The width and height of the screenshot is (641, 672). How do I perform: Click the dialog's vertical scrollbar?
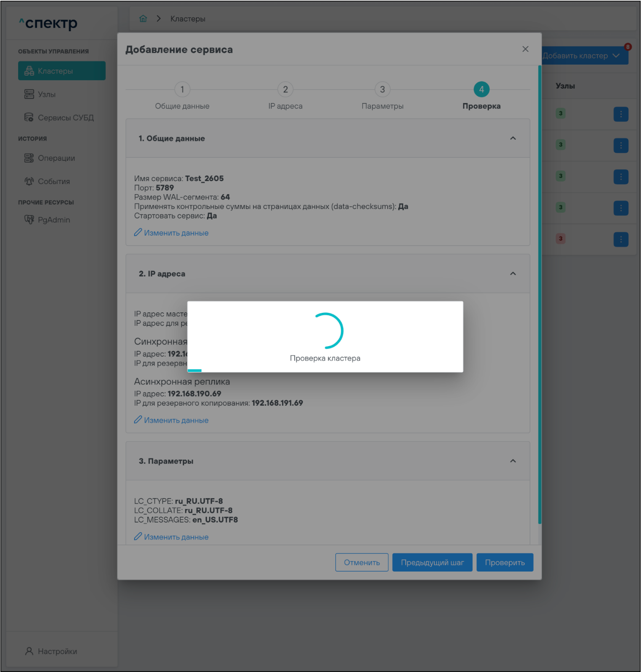coord(540,295)
